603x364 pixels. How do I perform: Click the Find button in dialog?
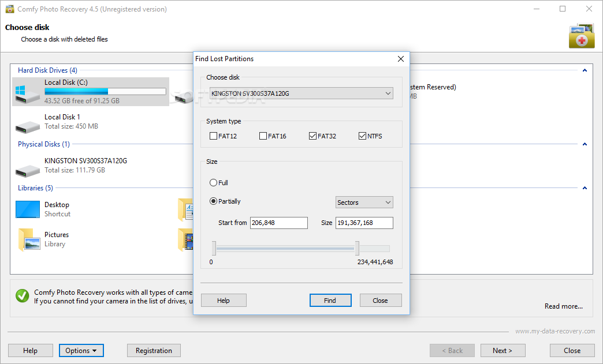pyautogui.click(x=330, y=301)
